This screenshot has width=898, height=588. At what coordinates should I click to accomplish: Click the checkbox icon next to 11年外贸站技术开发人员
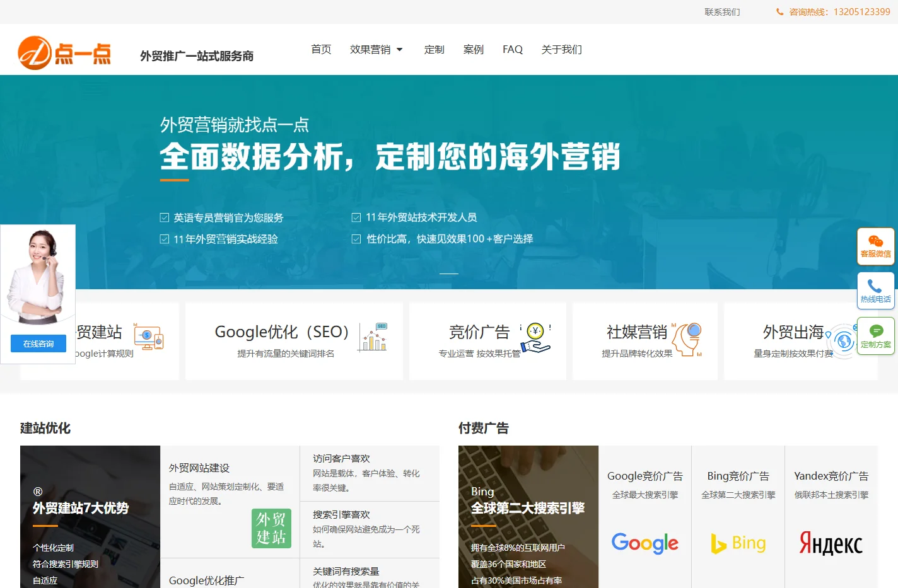356,217
